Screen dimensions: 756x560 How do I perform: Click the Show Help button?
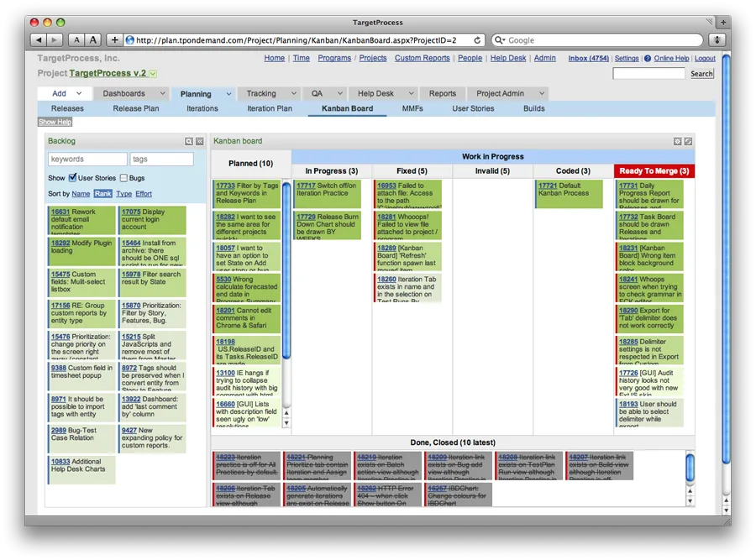[x=55, y=122]
